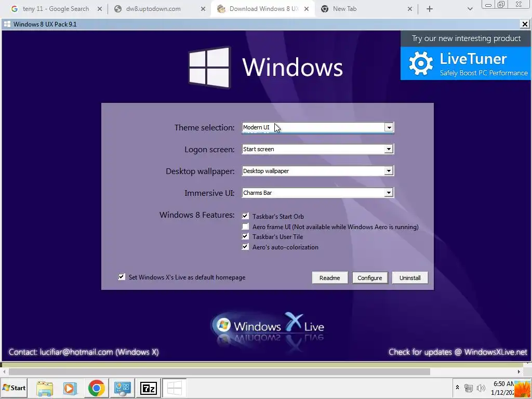Open the control panel taskbar icon
Viewport: 532px width, 399px height.
tap(123, 388)
